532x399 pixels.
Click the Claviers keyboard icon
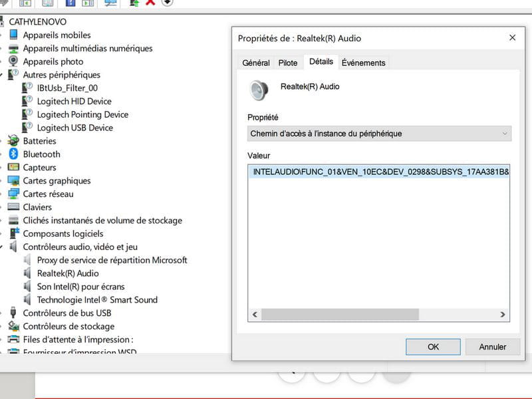click(x=13, y=207)
